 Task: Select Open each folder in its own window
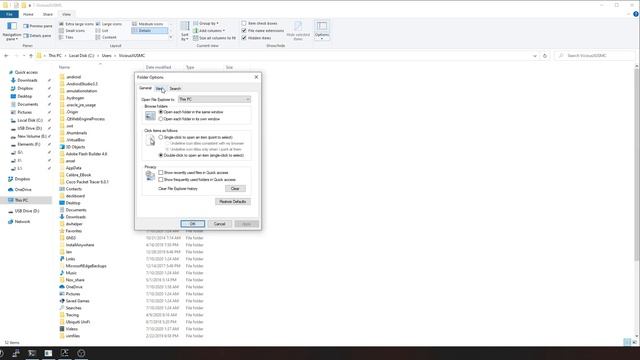click(x=161, y=119)
